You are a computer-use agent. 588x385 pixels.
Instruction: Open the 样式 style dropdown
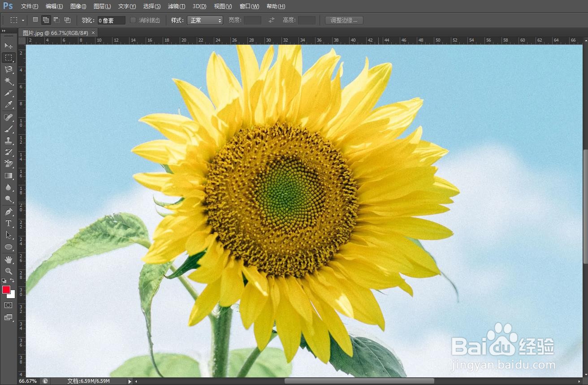[x=205, y=20]
